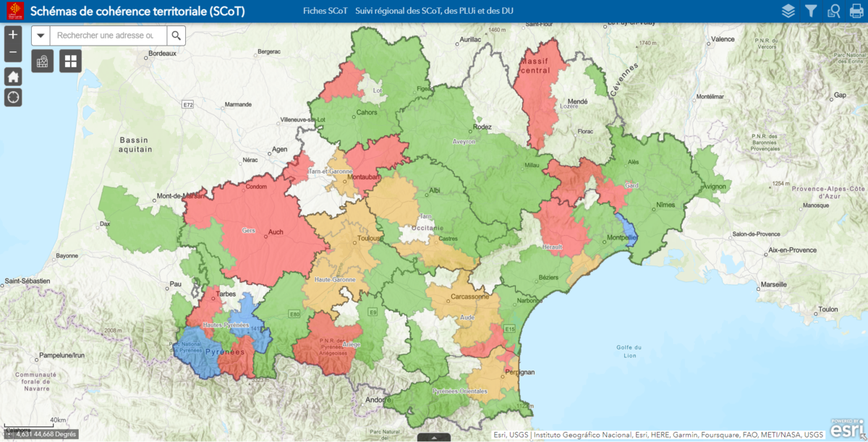Image resolution: width=868 pixels, height=442 pixels.
Task: Locate my current position
Action: 13,97
